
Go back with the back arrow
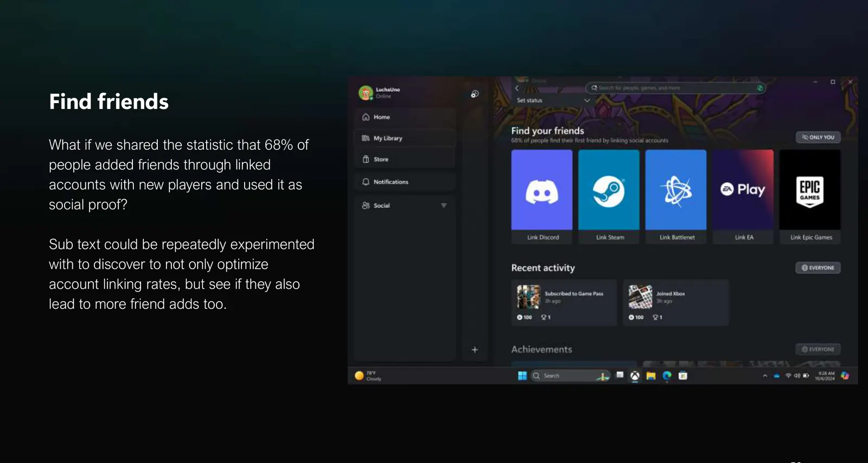[x=517, y=88]
